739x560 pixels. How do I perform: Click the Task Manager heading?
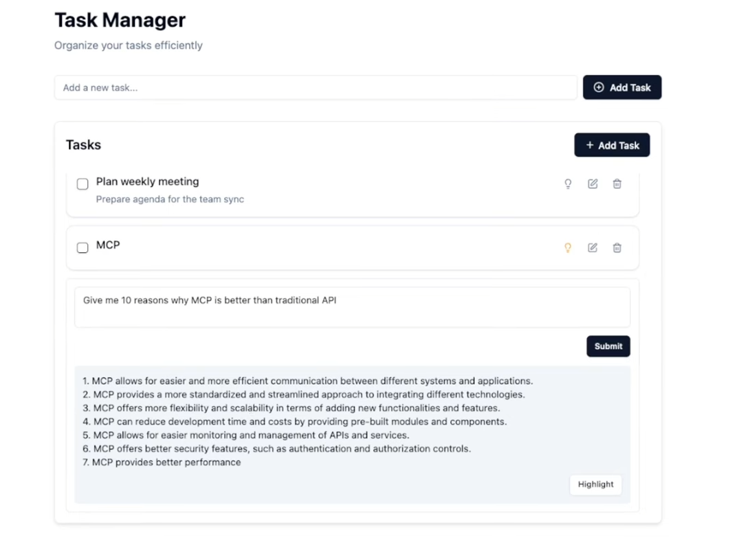(120, 20)
